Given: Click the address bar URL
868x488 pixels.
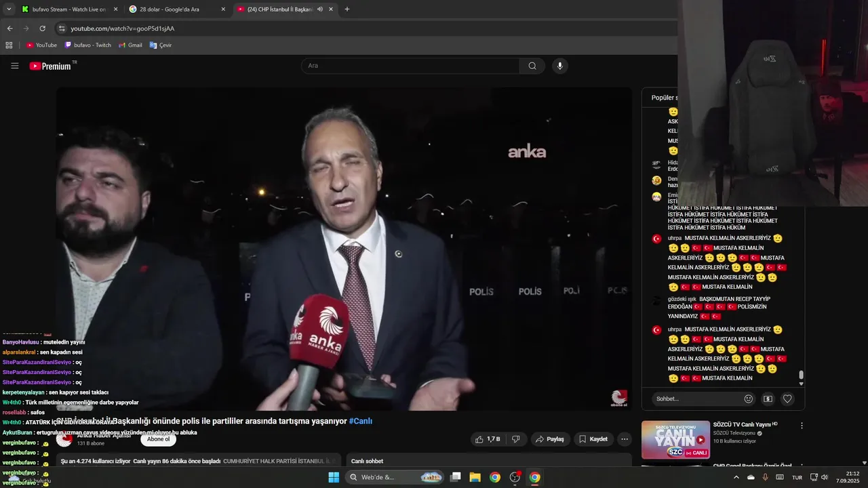Looking at the screenshot, I should point(123,28).
